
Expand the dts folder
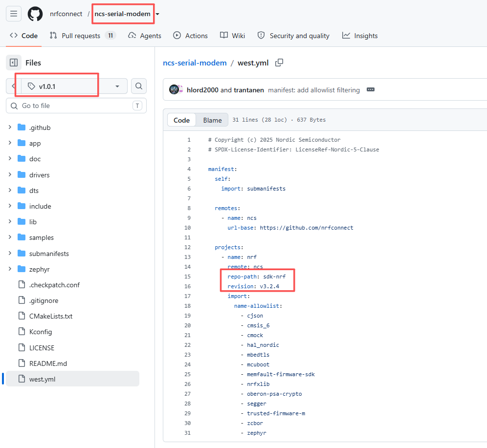point(10,190)
